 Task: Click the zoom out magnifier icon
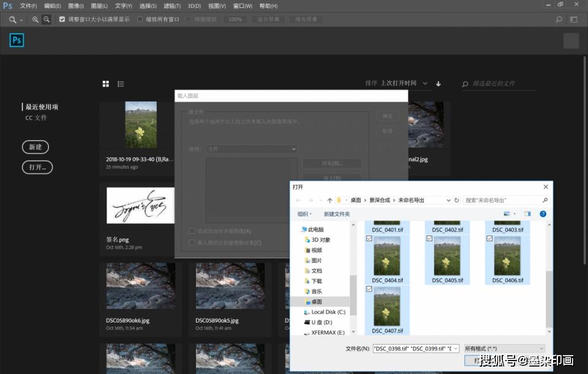click(x=47, y=20)
